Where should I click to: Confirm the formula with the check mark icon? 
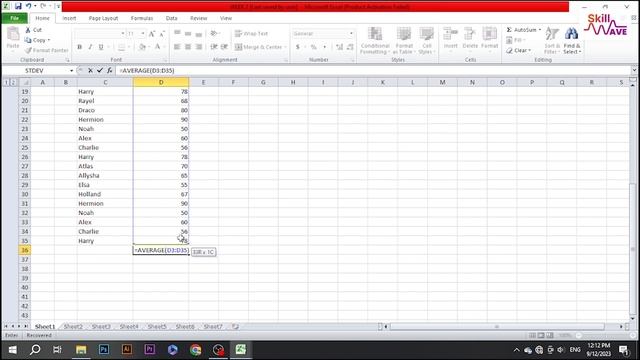pyautogui.click(x=100, y=71)
